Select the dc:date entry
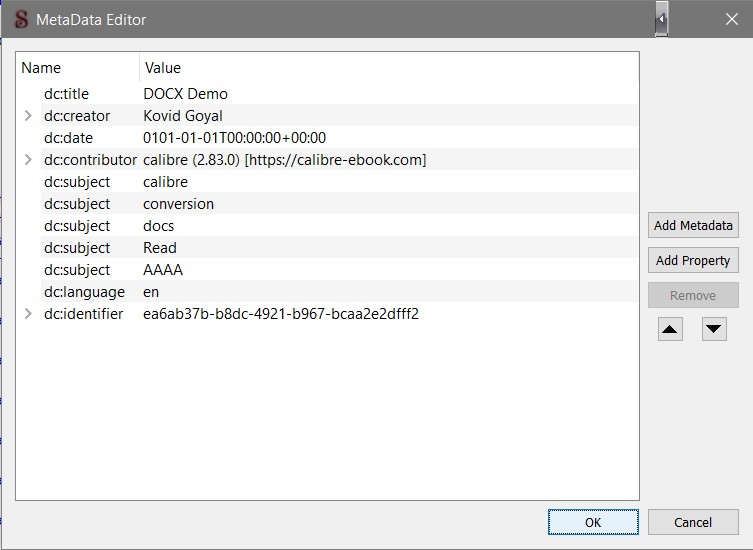This screenshot has width=753, height=550. click(x=68, y=138)
